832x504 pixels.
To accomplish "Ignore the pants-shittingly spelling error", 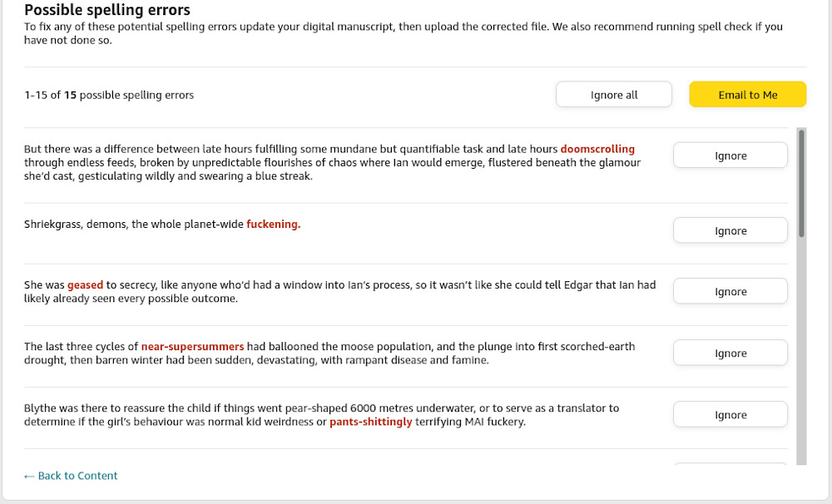I will click(x=730, y=414).
